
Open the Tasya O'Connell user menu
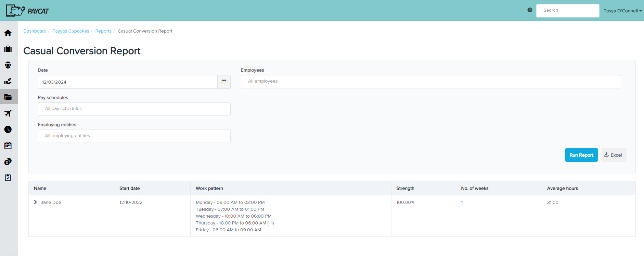point(622,11)
